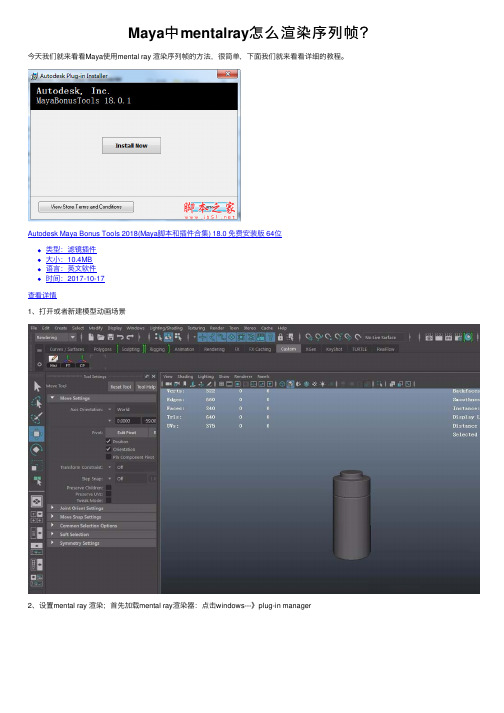Toggle the Orientation checkbox
504x713 pixels.
click(108, 449)
